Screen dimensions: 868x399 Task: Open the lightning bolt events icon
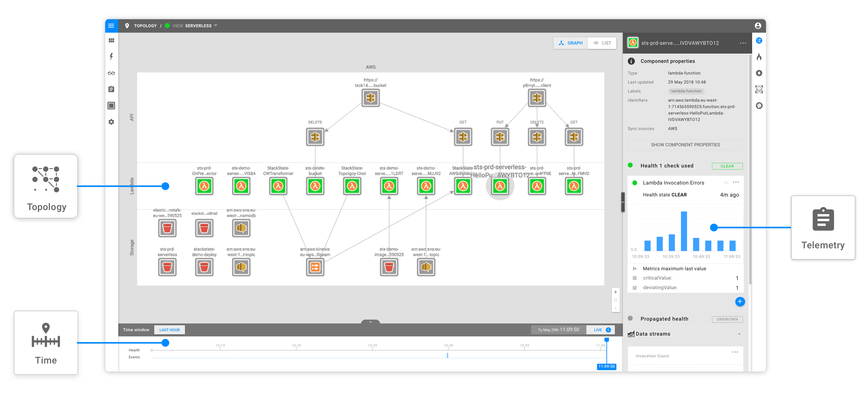(x=111, y=57)
